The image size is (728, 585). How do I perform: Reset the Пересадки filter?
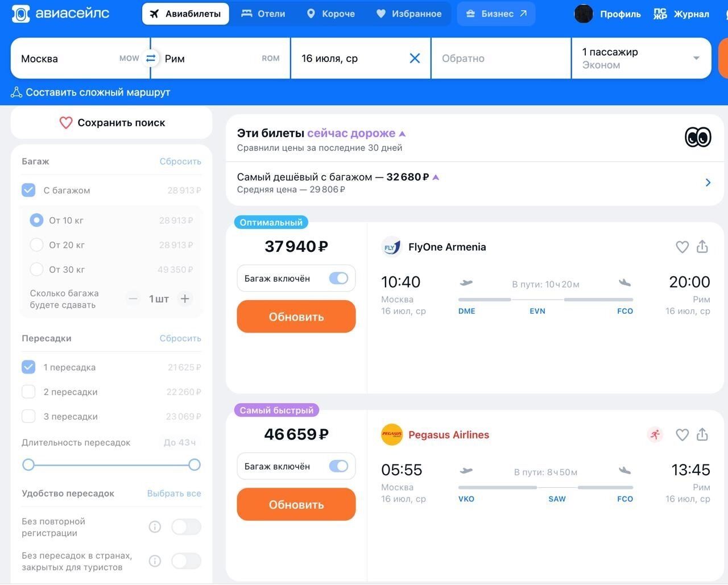click(180, 338)
